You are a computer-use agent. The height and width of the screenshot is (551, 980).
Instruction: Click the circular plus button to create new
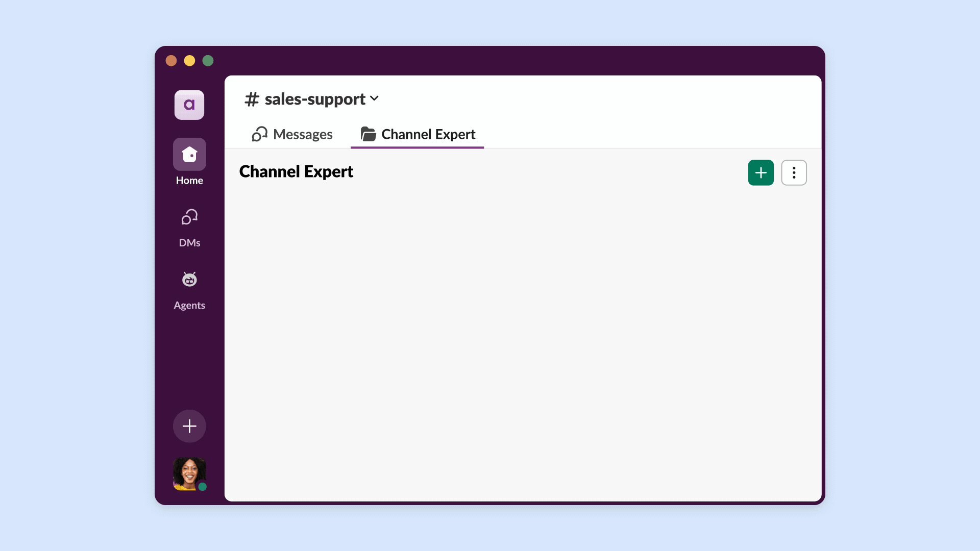[189, 426]
